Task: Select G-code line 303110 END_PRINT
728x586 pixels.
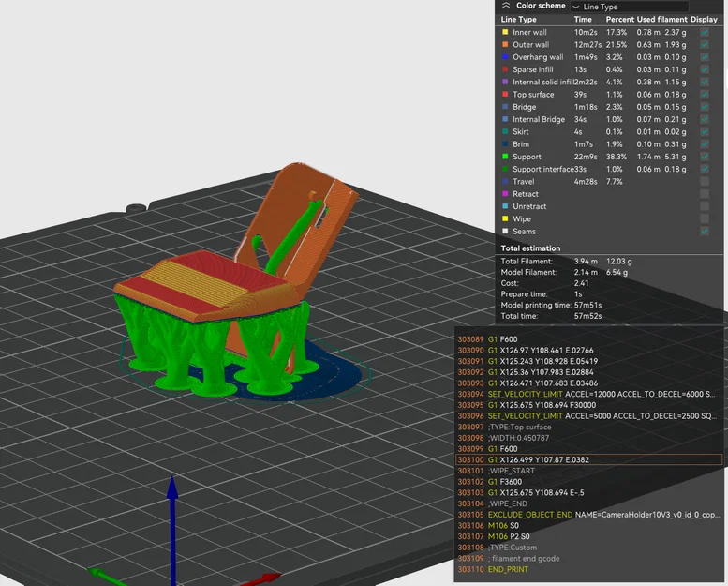Action: point(588,569)
